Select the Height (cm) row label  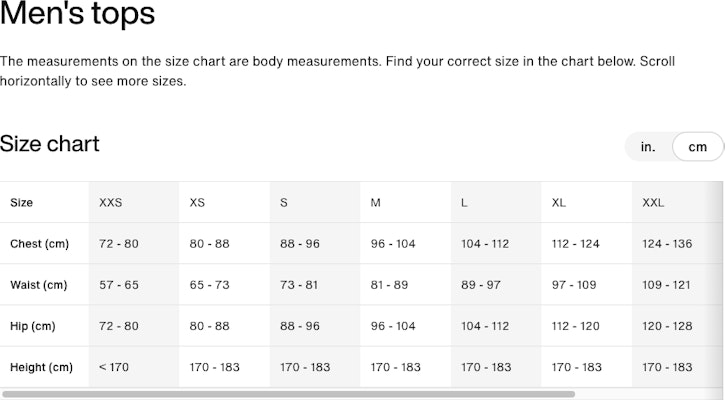41,367
